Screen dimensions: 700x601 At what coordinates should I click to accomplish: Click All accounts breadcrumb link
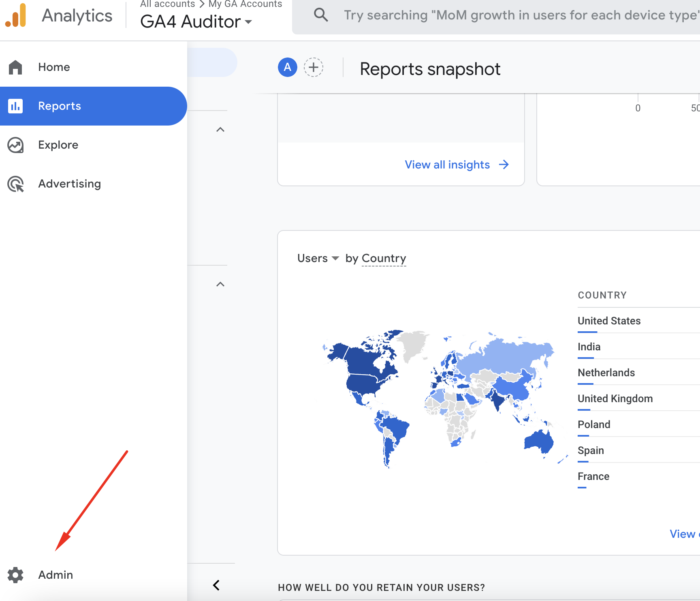(x=167, y=4)
